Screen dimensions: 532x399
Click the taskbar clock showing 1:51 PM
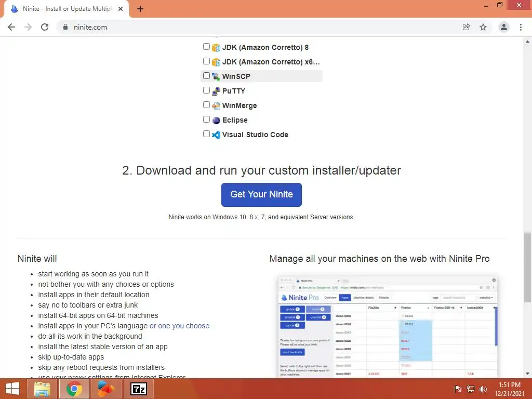(x=510, y=389)
